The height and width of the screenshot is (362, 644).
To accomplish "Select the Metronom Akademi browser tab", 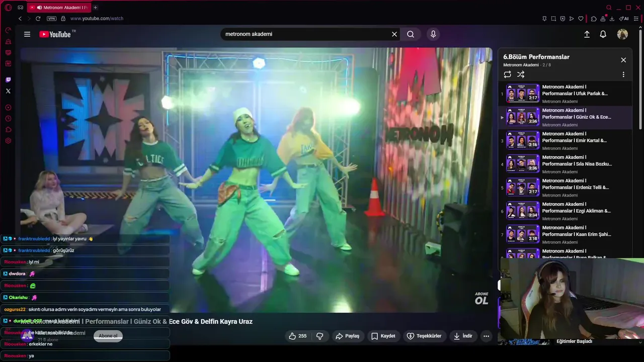I will [58, 8].
